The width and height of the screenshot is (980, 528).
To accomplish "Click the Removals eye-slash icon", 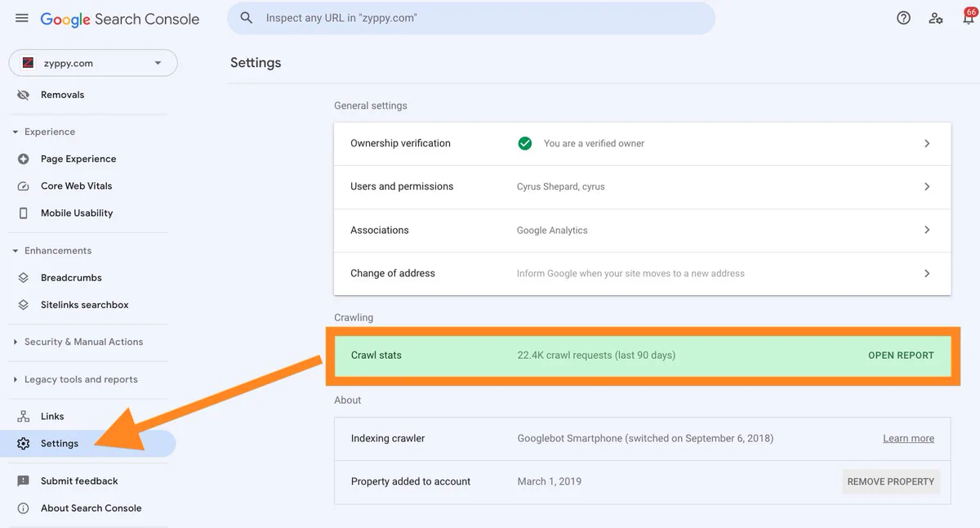I will (24, 95).
